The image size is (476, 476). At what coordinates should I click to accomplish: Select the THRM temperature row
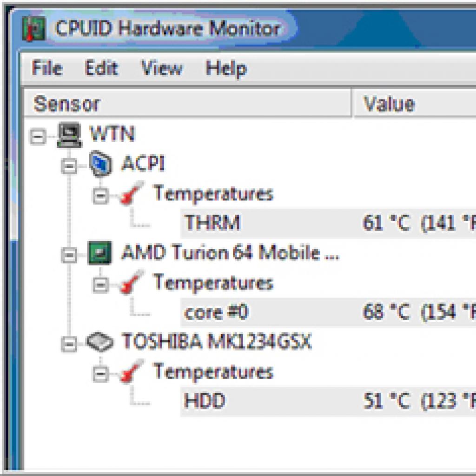pos(328,223)
